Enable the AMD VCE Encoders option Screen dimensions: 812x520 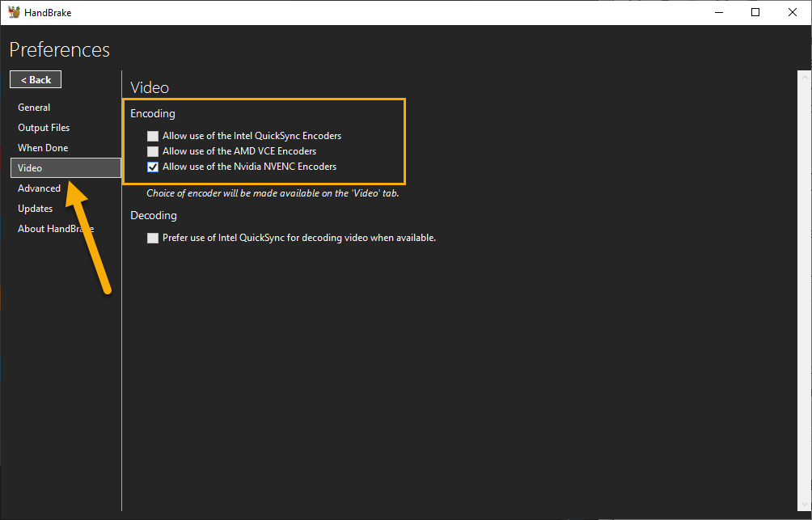click(153, 151)
